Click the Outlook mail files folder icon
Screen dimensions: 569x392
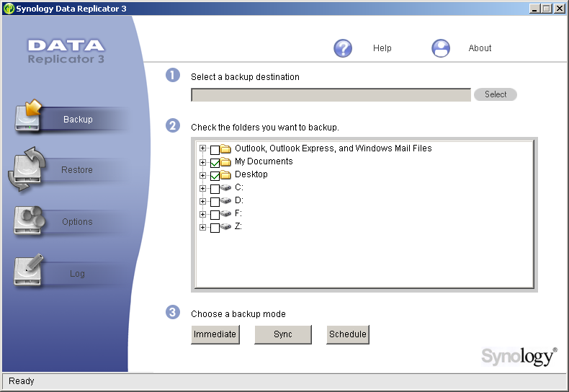coord(225,148)
